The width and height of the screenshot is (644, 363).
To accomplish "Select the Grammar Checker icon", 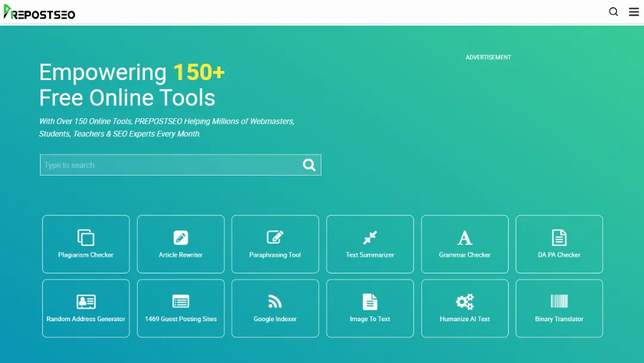I will click(x=465, y=237).
